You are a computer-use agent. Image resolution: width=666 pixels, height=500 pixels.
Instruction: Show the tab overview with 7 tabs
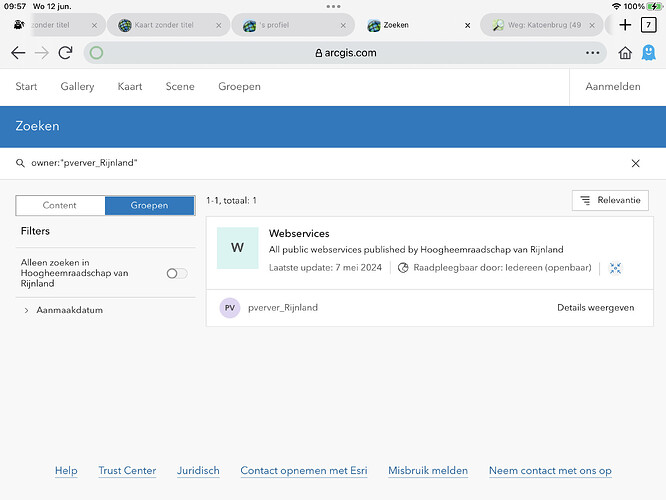point(649,25)
